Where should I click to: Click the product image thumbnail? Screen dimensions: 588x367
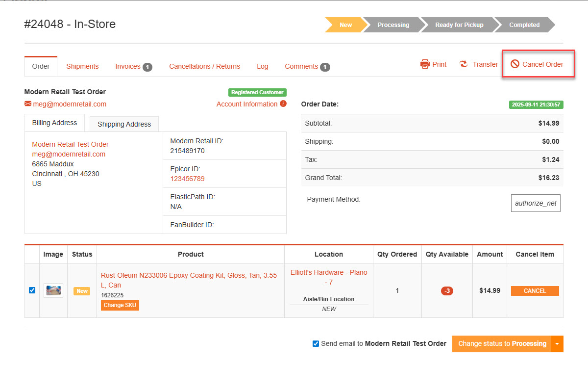tap(53, 290)
